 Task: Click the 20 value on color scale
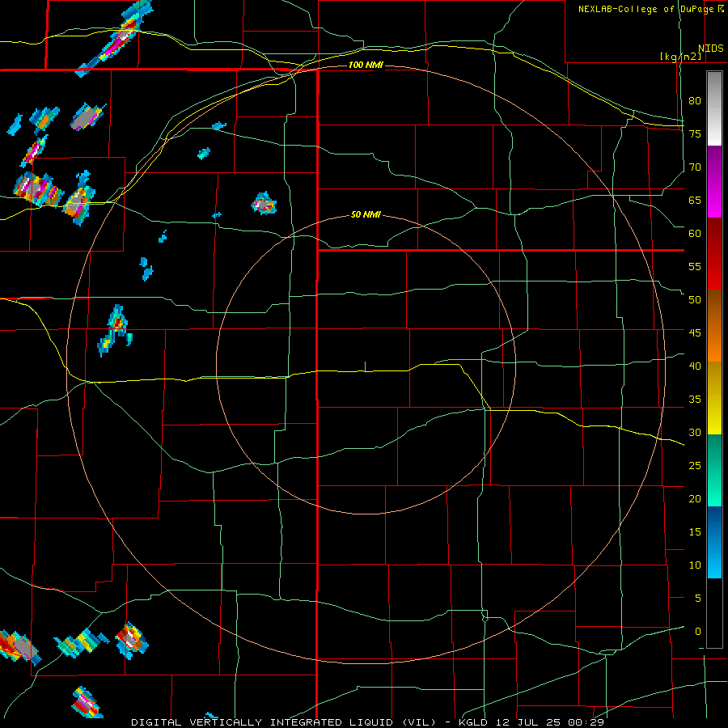pos(695,499)
